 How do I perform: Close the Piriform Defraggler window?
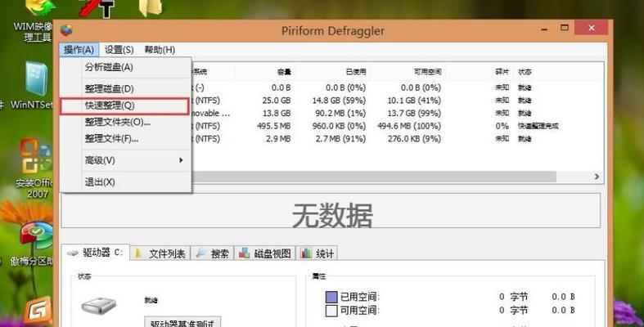[591, 28]
